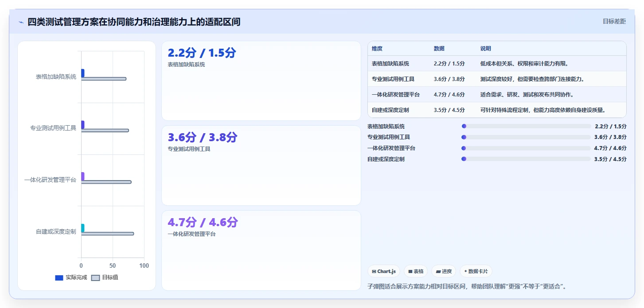Screen dimensions: 644x308
Task: Click the progress bar for 一体化研发管理平台
Action: 526,148
